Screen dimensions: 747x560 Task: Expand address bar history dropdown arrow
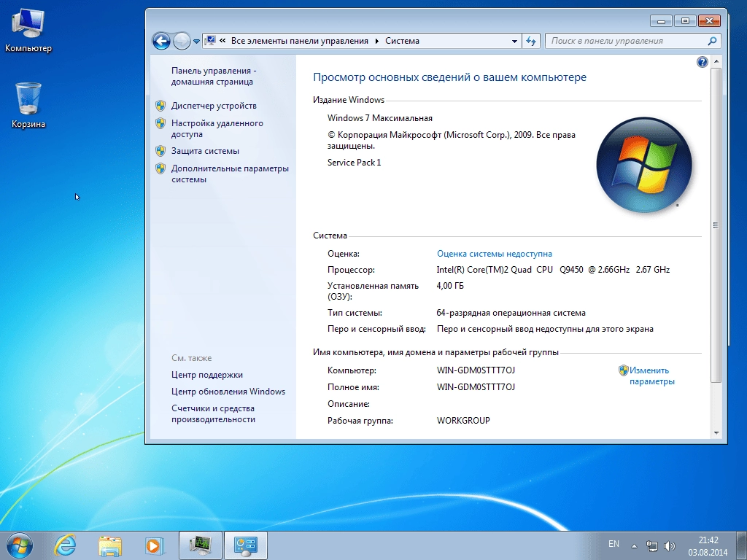pos(514,41)
